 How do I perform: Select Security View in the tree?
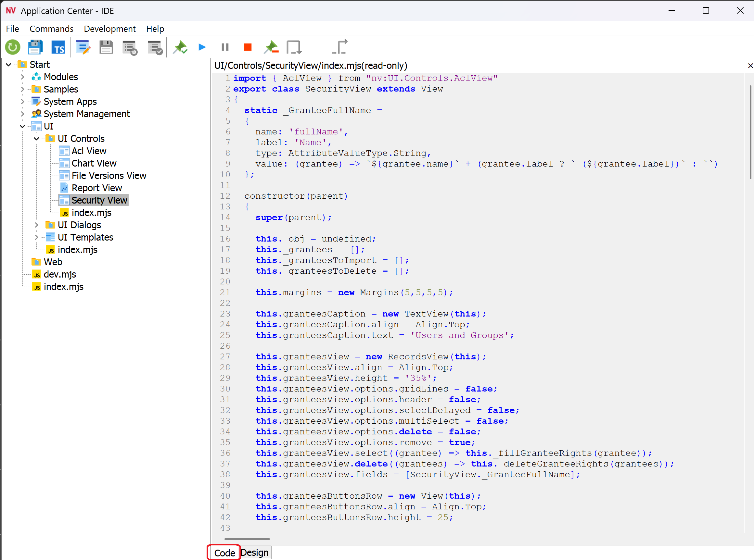click(x=99, y=200)
